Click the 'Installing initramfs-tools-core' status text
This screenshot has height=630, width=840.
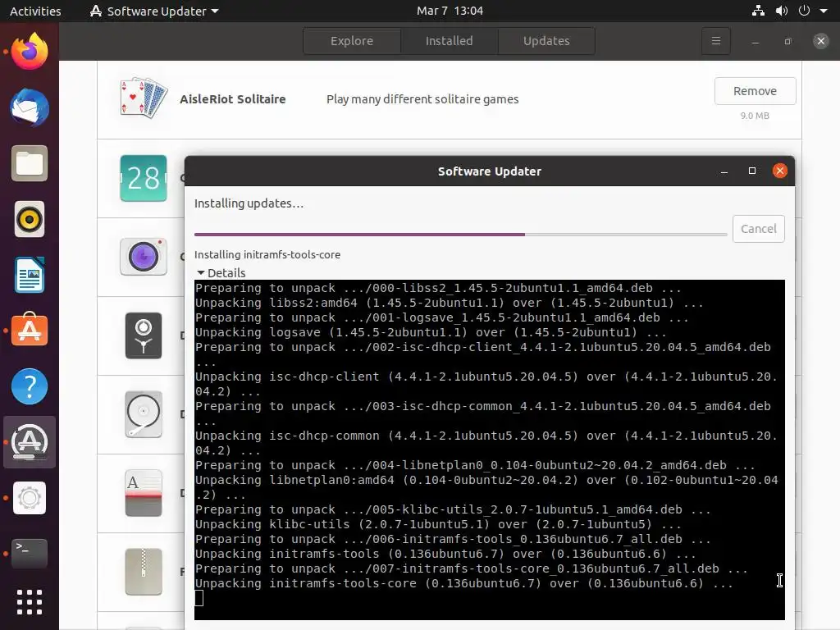click(267, 254)
